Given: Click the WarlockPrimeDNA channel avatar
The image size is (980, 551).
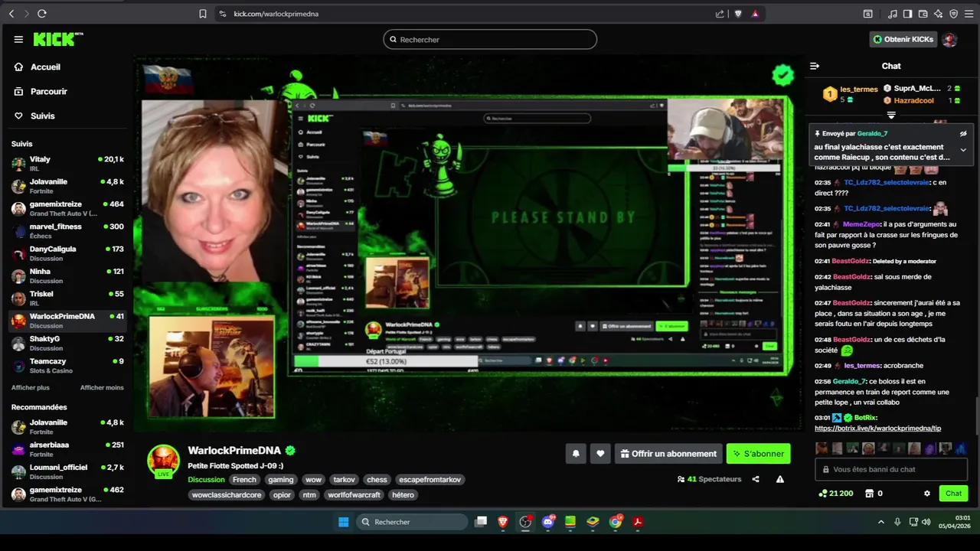Looking at the screenshot, I should pos(163,461).
